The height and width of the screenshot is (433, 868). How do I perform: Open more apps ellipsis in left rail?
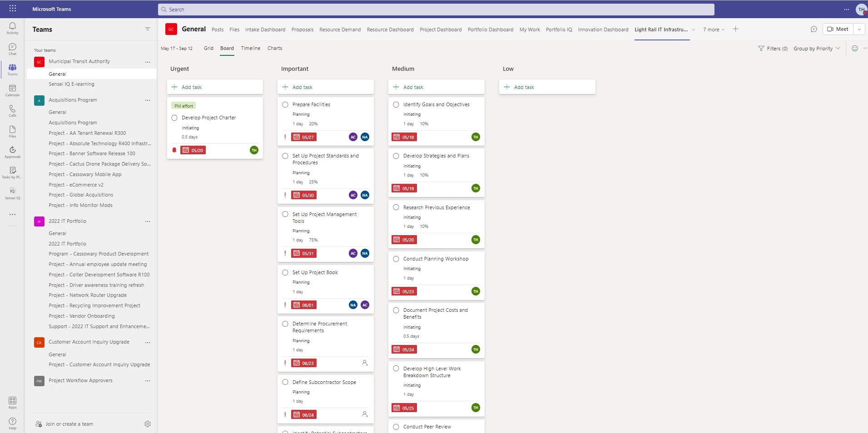(12, 214)
